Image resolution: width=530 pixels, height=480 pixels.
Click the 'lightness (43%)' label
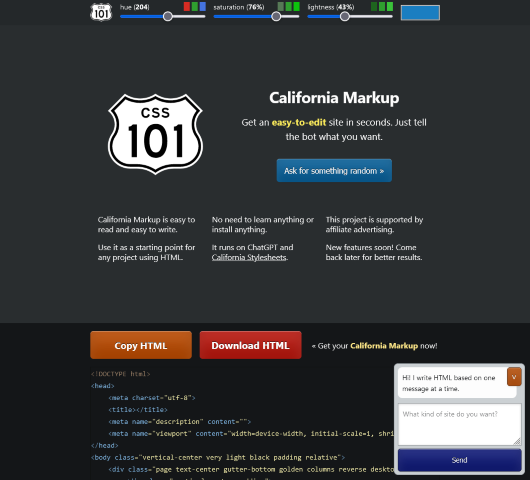[331, 7]
